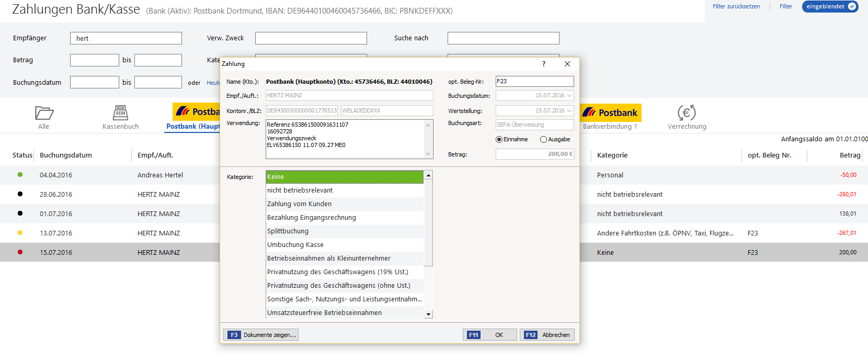Click the Verw. Zweck input field

311,38
